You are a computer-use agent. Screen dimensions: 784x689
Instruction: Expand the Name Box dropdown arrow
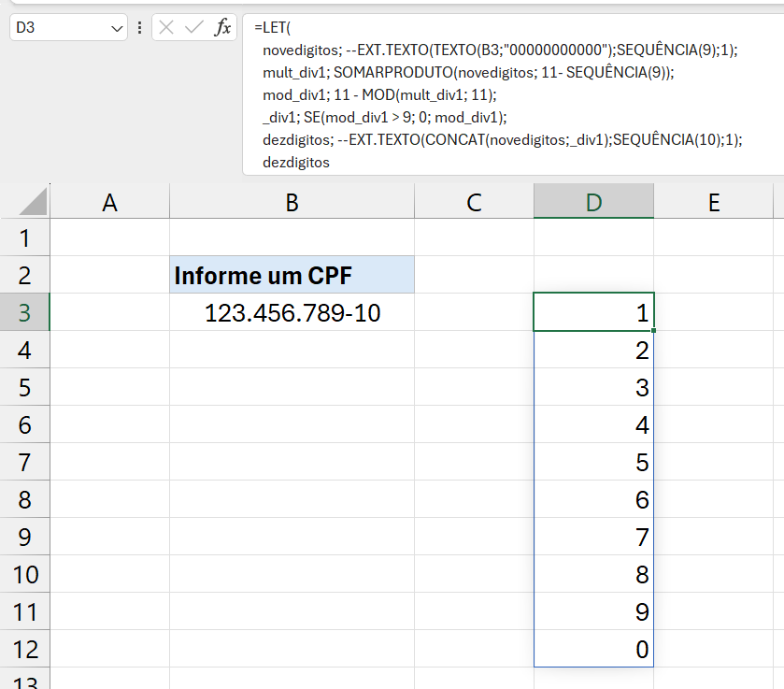118,29
